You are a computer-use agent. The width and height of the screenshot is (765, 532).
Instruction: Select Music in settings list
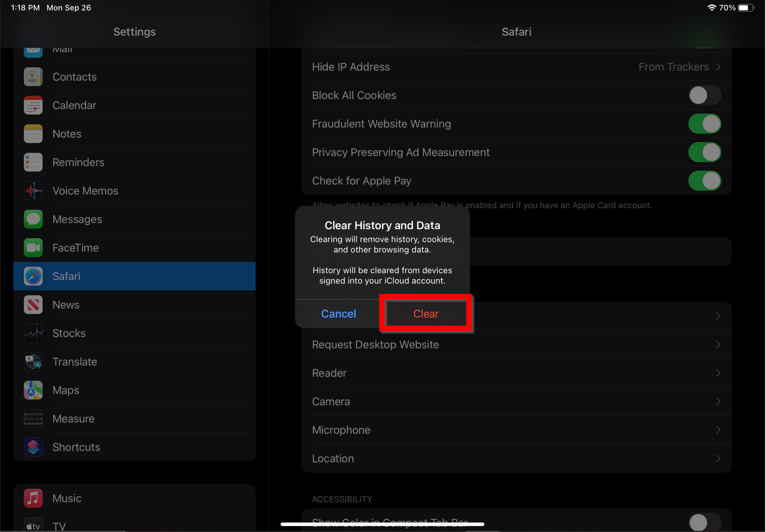click(135, 499)
